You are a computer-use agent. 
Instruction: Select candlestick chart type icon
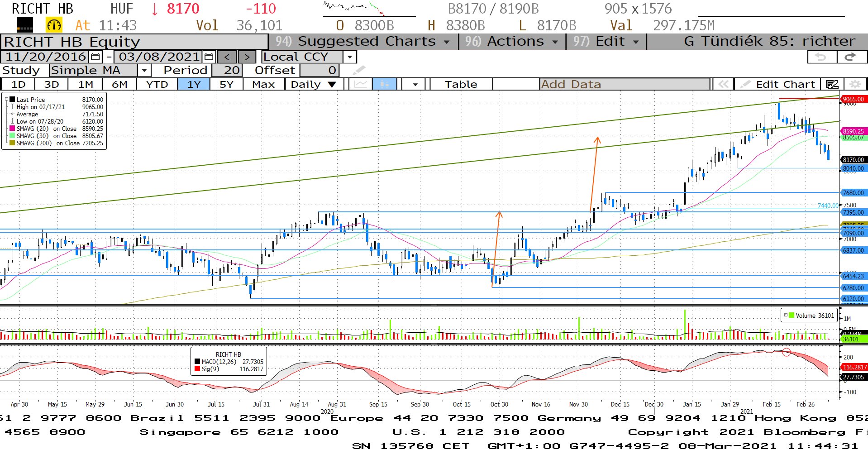(385, 84)
